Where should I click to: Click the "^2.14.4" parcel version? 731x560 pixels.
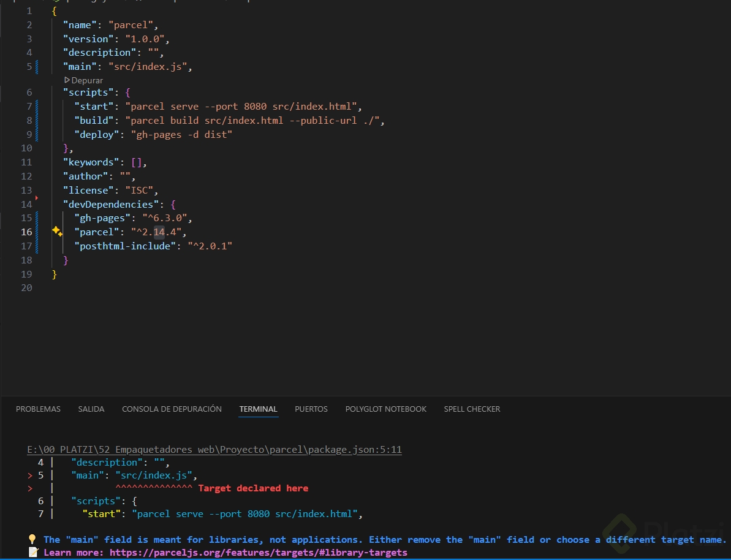click(x=156, y=232)
